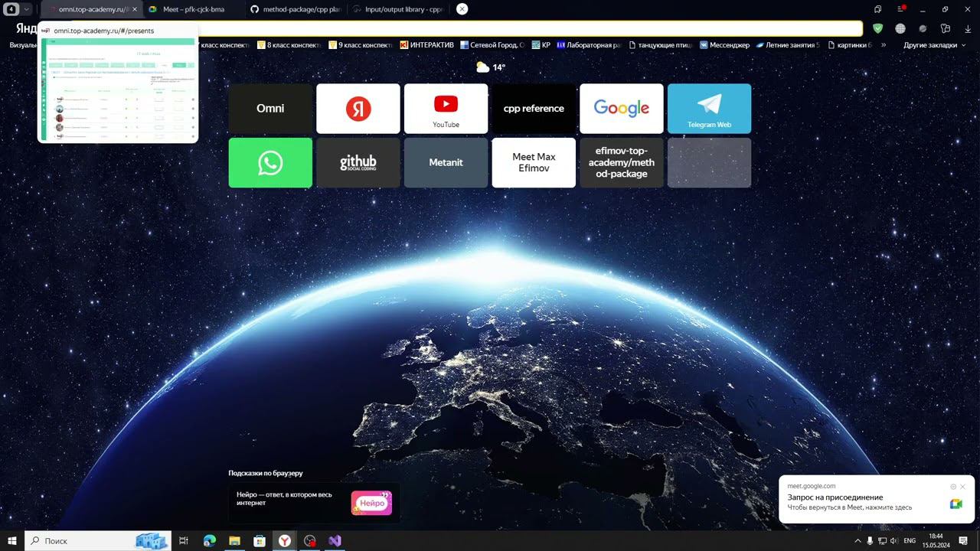Open the Omni speed dial tile
Screen dimensions: 980x551
click(x=270, y=109)
